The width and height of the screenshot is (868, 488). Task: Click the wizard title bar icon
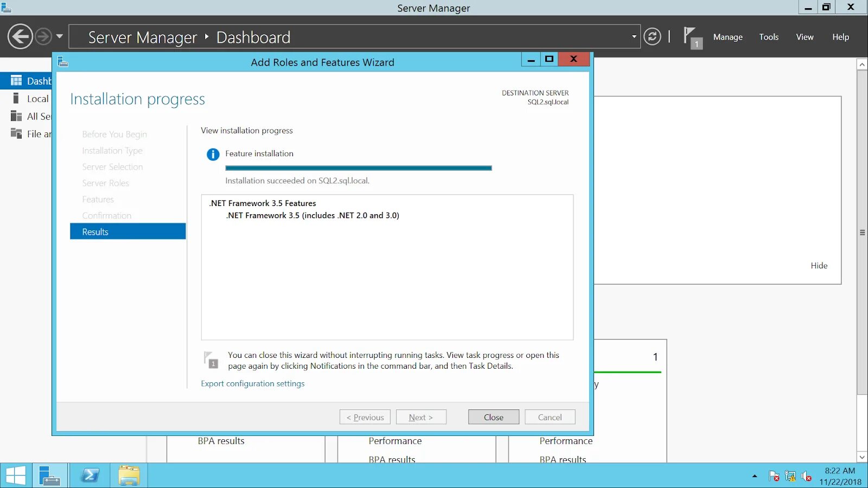(63, 62)
